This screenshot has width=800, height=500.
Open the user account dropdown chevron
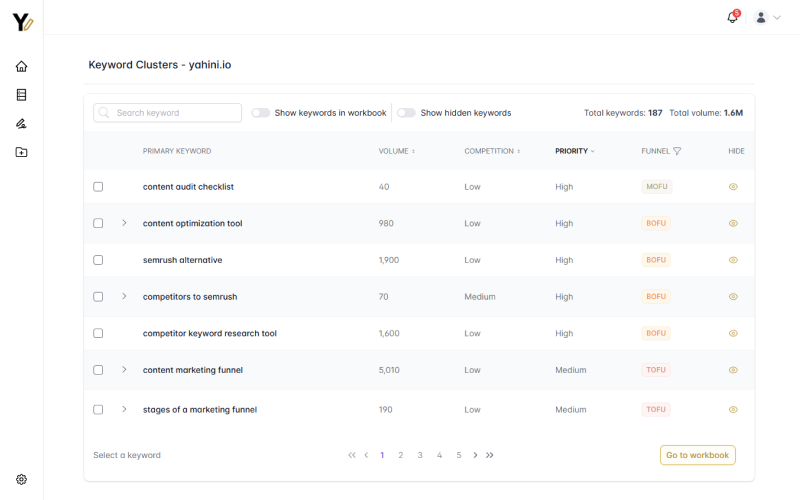(777, 17)
